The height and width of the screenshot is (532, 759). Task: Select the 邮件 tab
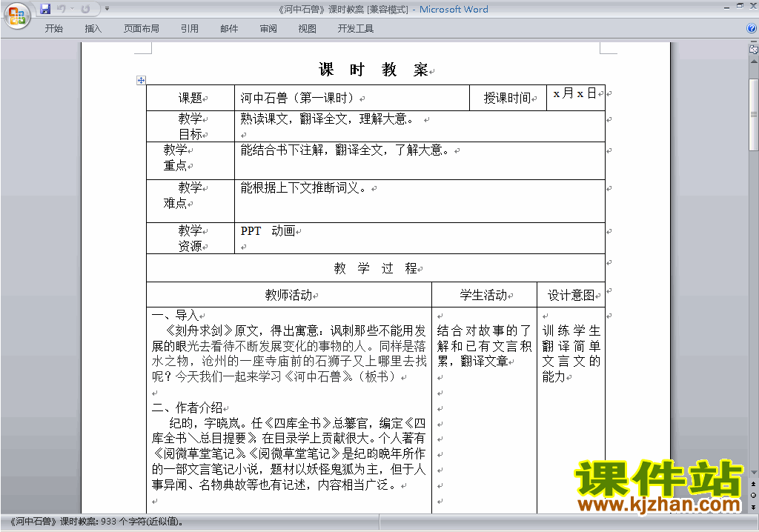[x=229, y=29]
